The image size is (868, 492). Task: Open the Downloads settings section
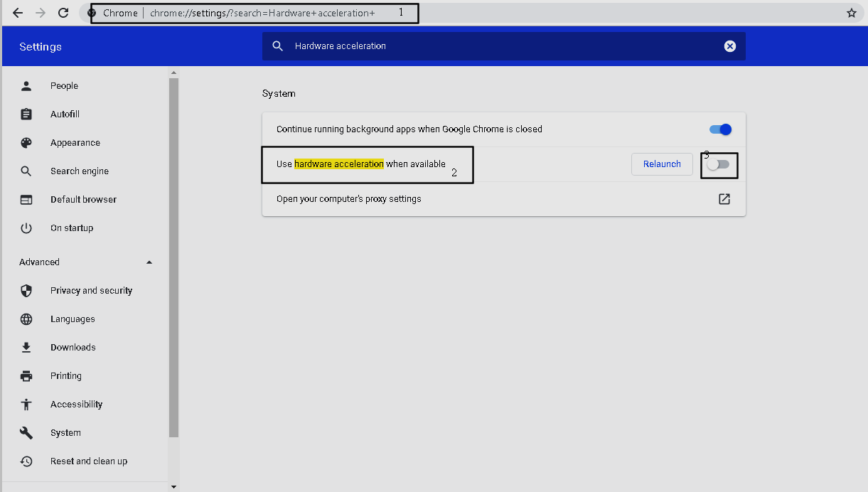73,348
